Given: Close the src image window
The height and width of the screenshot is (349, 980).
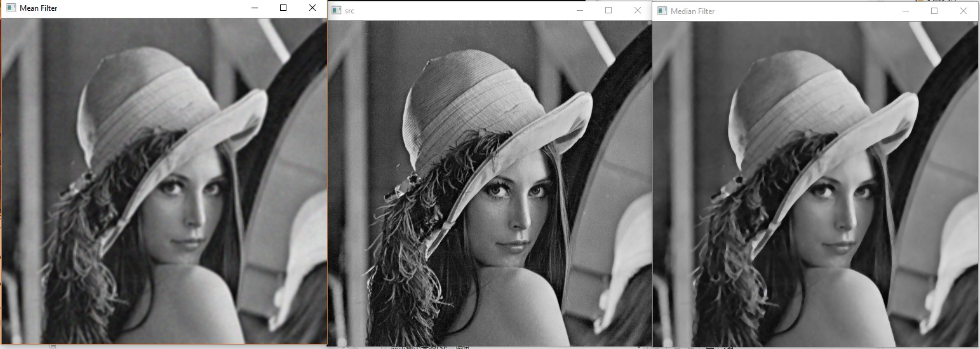Looking at the screenshot, I should 638,11.
